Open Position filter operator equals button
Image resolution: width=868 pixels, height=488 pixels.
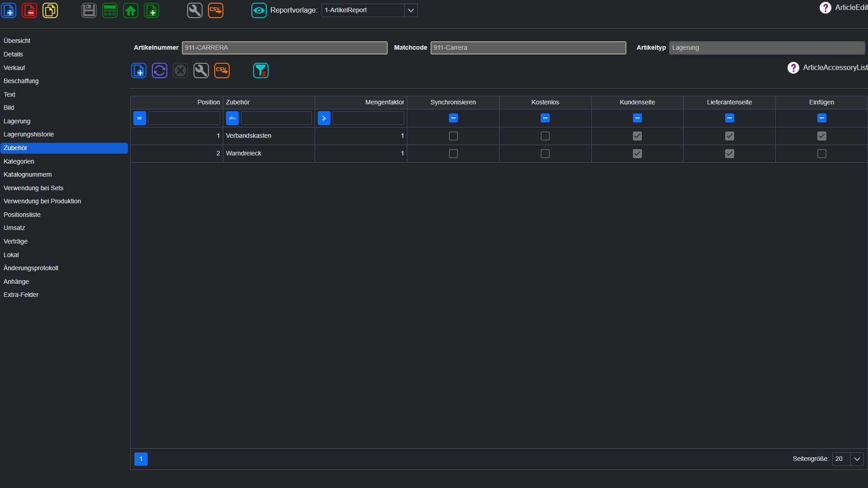click(x=140, y=118)
